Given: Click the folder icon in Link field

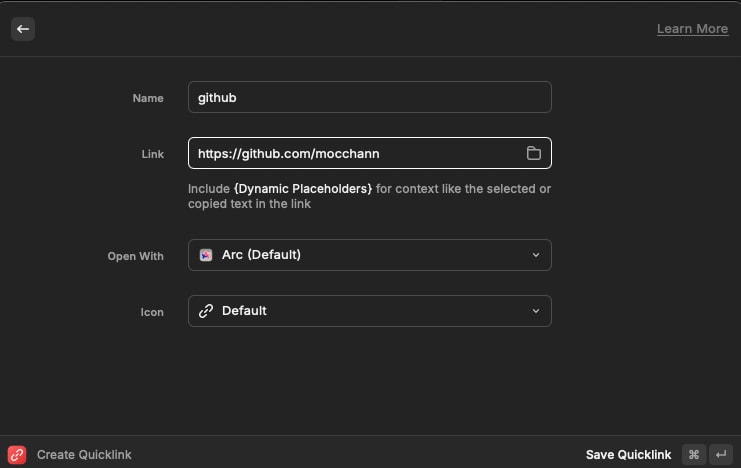Looking at the screenshot, I should 534,153.
